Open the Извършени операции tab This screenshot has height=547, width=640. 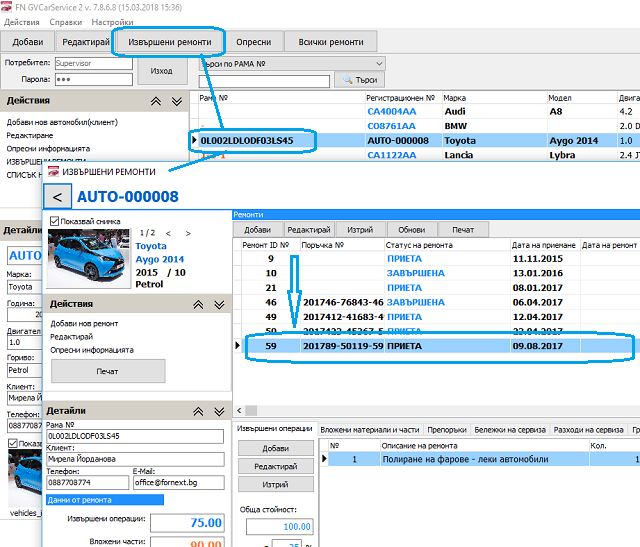[x=275, y=429]
